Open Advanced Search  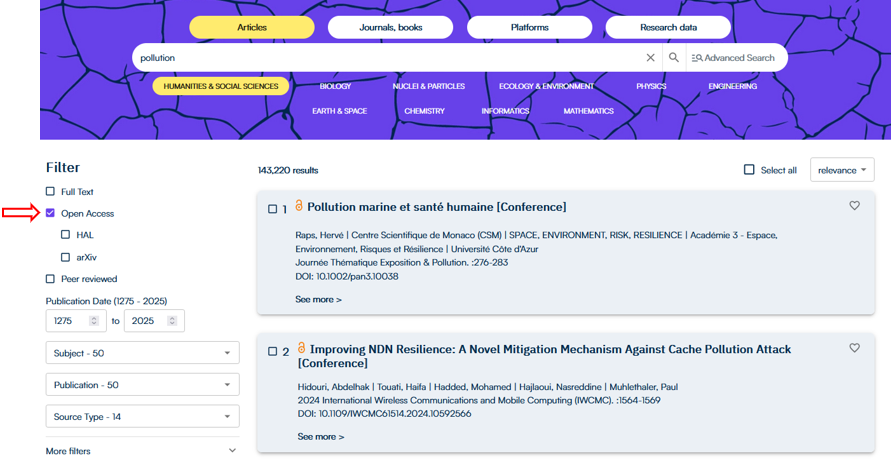(734, 58)
